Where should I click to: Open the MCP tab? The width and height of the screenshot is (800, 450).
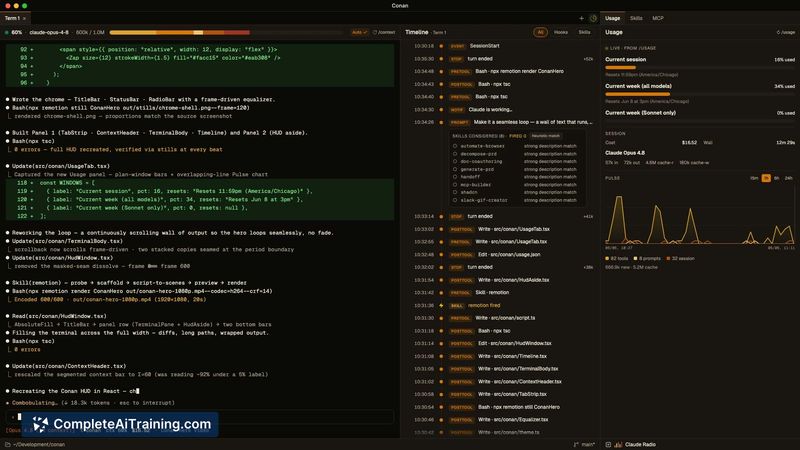(x=658, y=18)
